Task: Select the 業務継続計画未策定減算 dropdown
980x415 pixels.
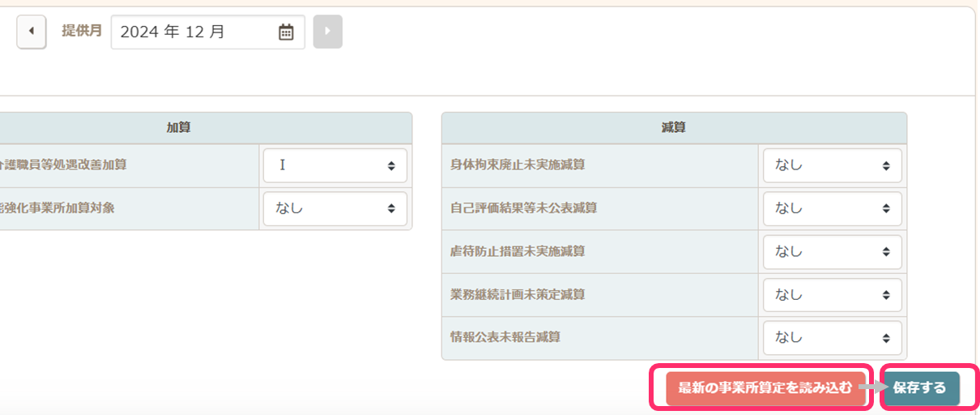Action: 832,294
